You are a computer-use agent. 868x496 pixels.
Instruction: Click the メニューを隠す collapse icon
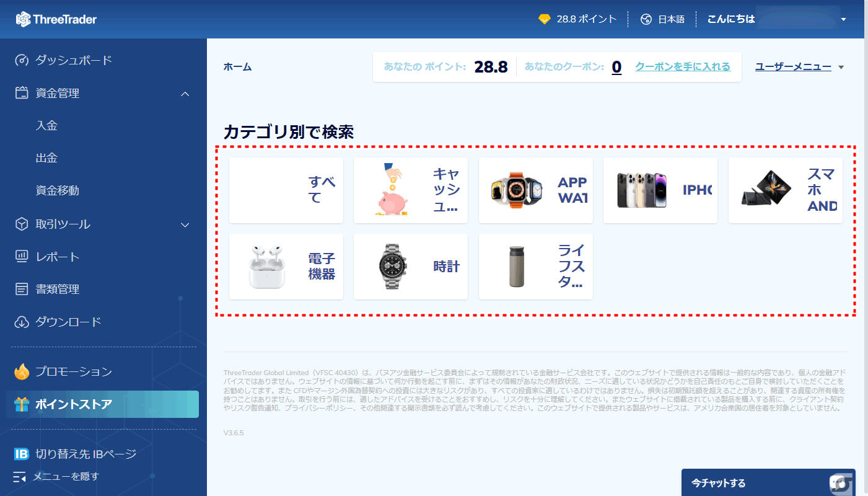coord(20,477)
